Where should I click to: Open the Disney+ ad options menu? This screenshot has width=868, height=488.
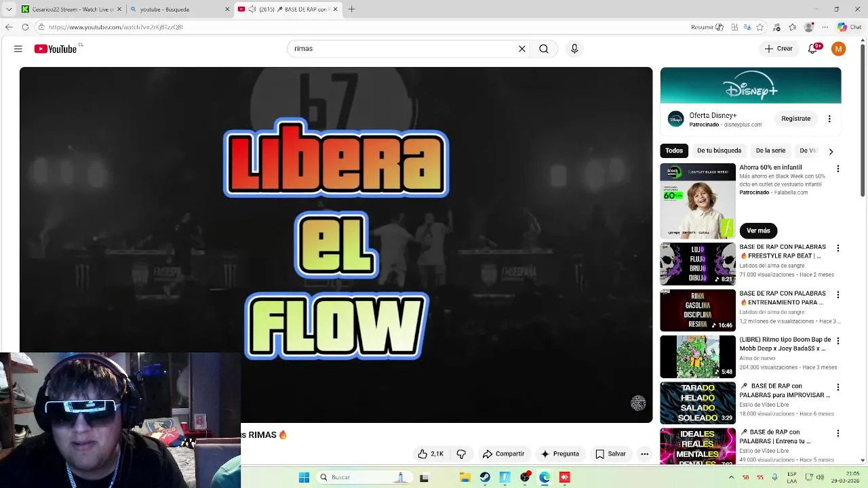829,119
